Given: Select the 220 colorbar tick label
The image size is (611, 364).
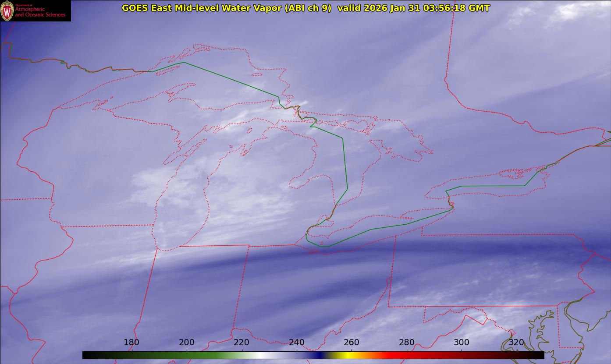Looking at the screenshot, I should click(x=242, y=342).
